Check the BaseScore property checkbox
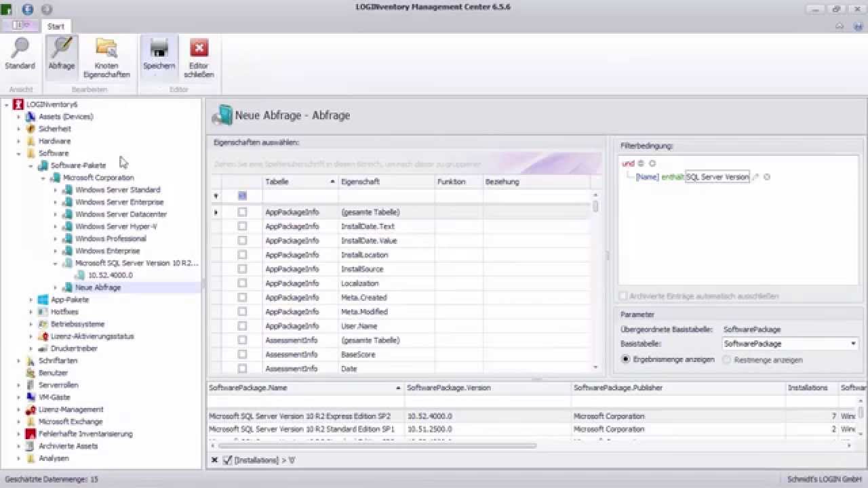The height and width of the screenshot is (488, 868). point(242,354)
